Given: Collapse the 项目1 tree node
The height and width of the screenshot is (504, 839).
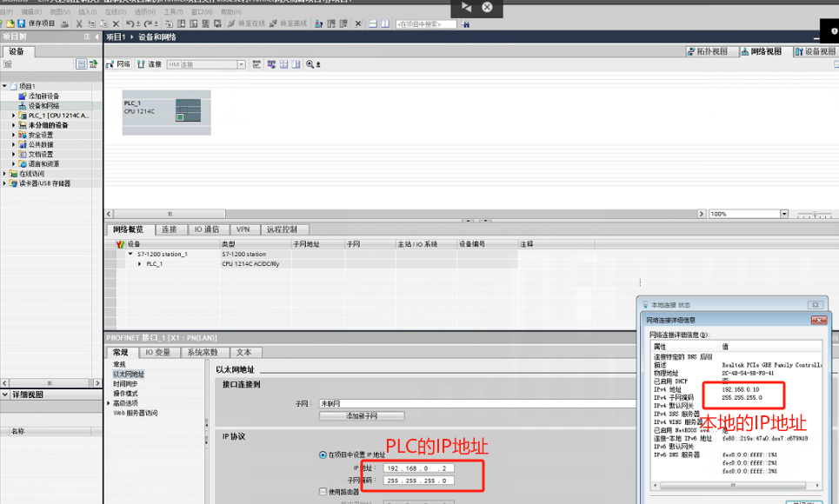Looking at the screenshot, I should pos(5,86).
